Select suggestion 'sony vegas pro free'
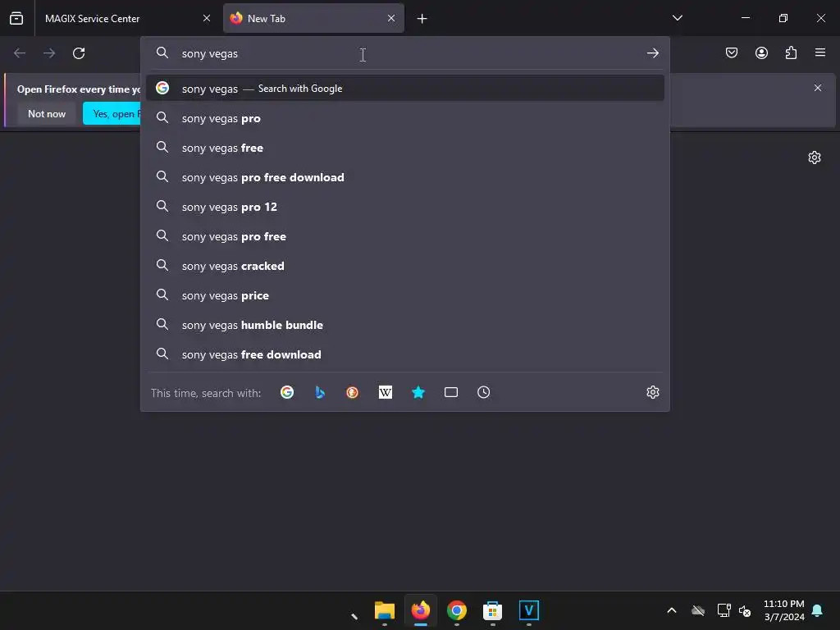 click(405, 236)
